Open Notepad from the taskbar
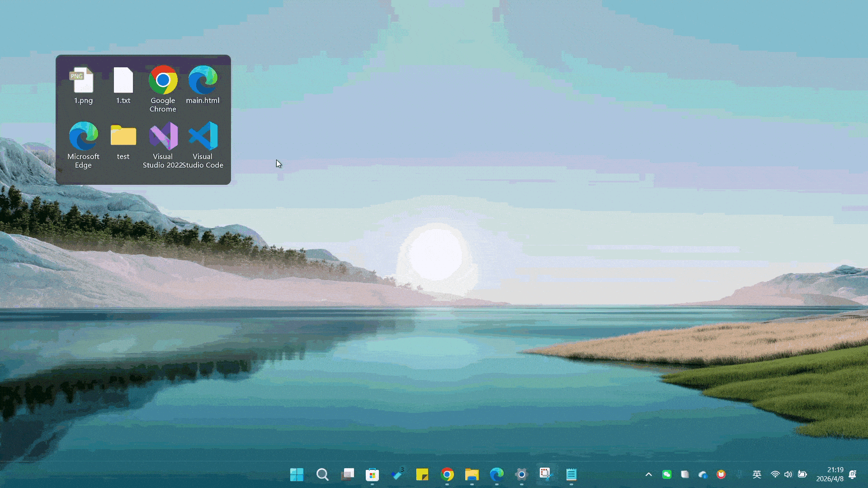Image resolution: width=868 pixels, height=488 pixels. point(571,474)
